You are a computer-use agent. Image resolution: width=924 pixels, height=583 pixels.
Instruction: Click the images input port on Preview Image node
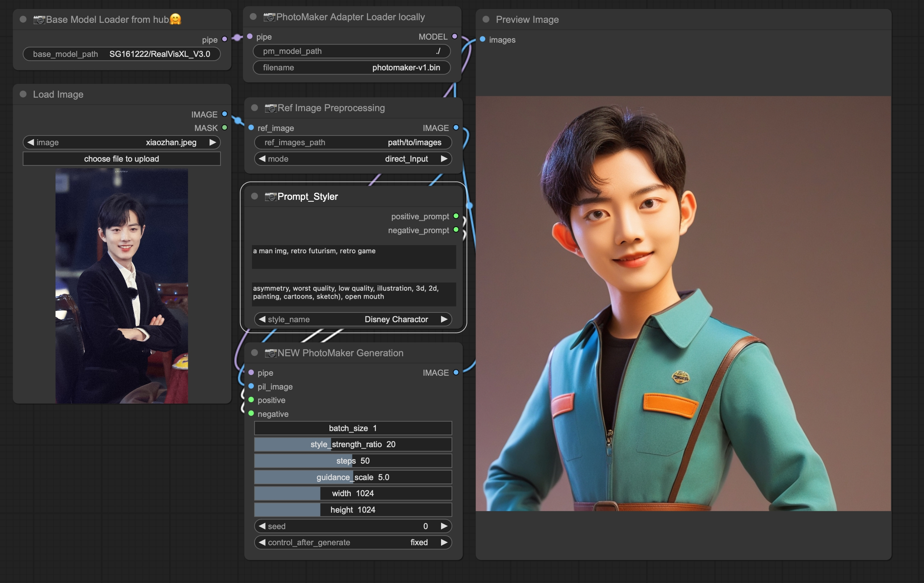[x=482, y=40]
